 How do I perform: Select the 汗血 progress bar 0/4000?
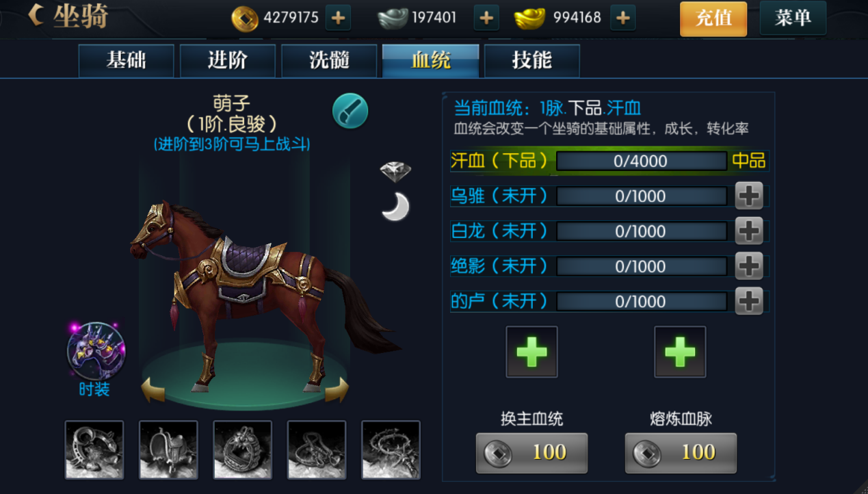pyautogui.click(x=641, y=161)
